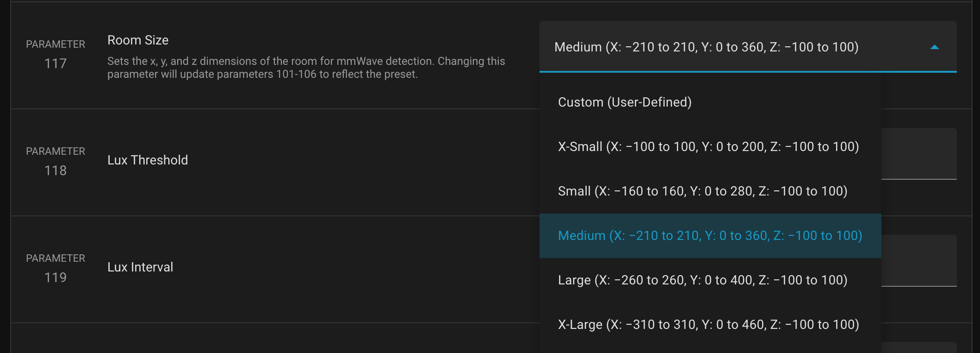
Task: Focus the Lux Interval input field
Action: pos(919,261)
